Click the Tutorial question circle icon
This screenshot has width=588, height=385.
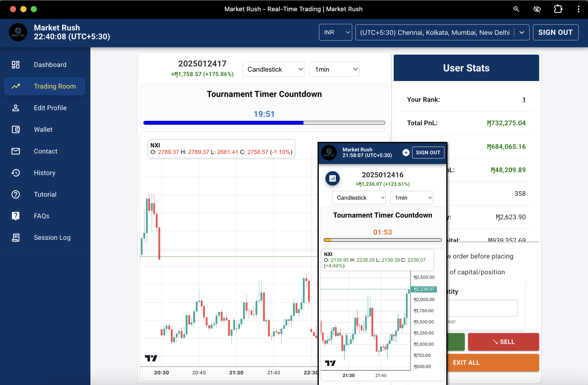click(16, 194)
